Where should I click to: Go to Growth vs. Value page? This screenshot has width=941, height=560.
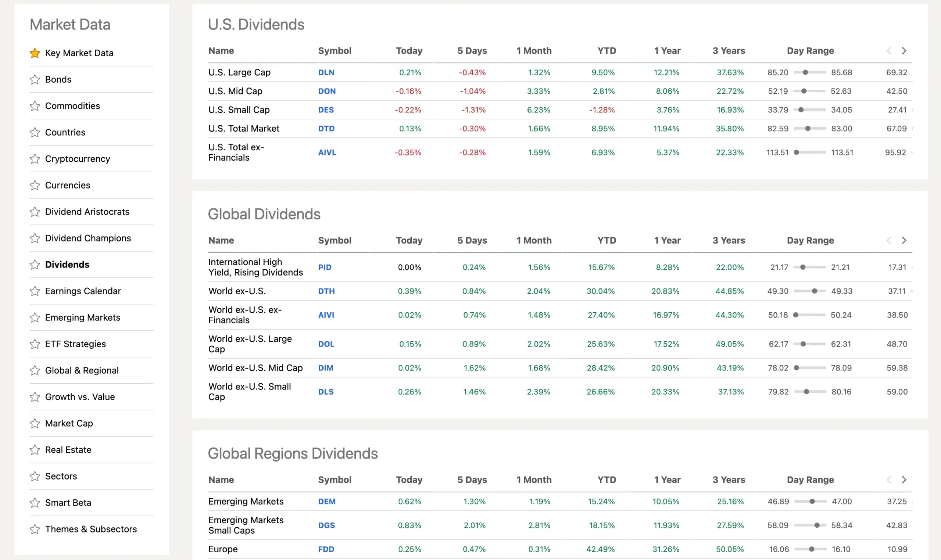point(80,396)
